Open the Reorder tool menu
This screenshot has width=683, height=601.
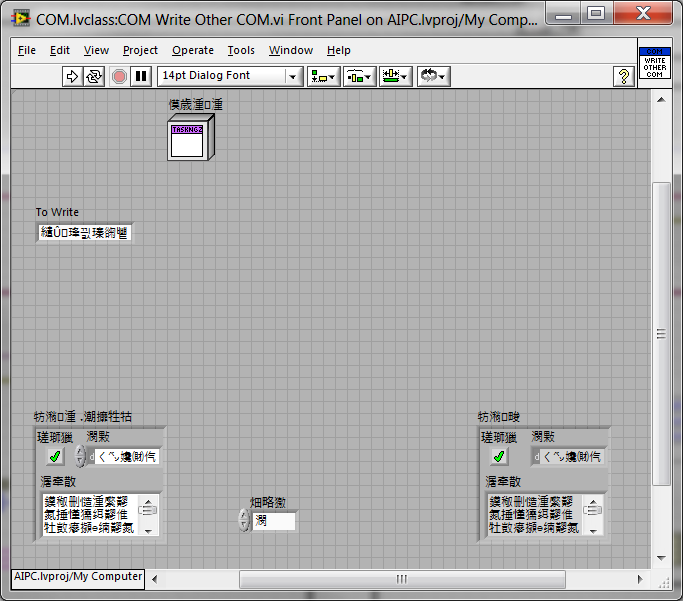(x=433, y=77)
